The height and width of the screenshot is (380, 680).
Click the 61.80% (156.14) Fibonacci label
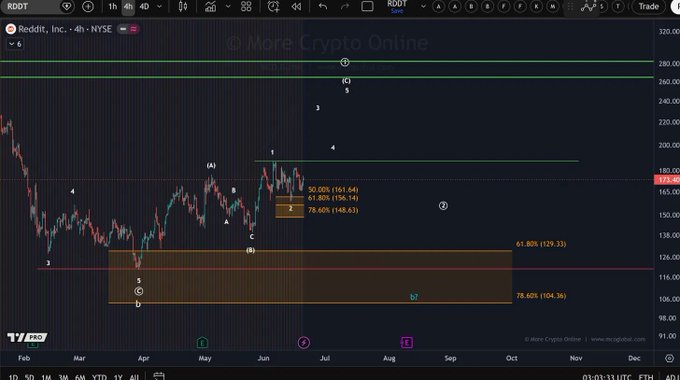click(333, 198)
